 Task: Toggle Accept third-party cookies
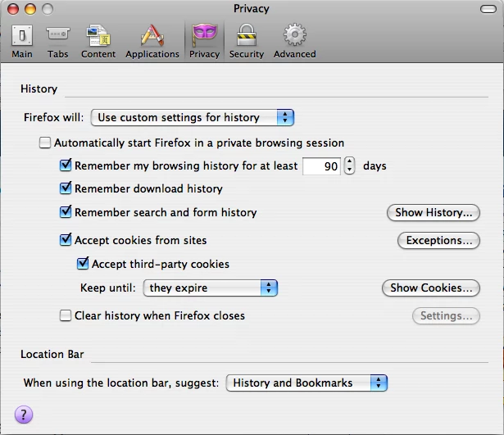point(83,264)
